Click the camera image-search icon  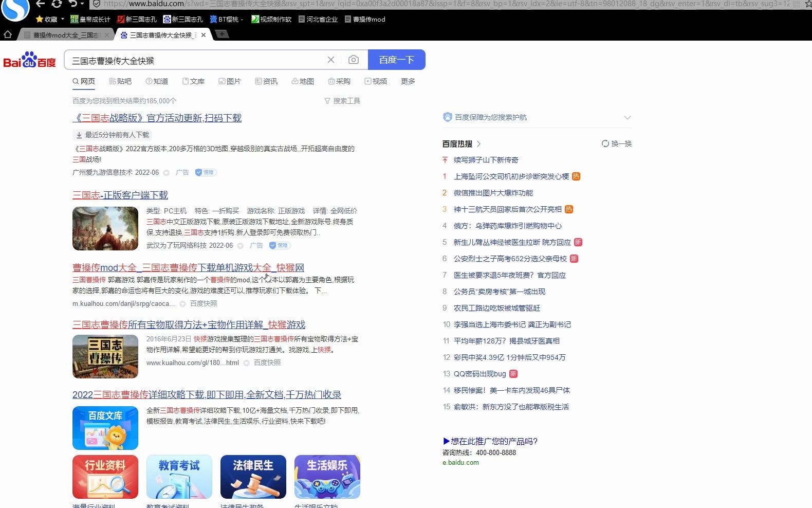pyautogui.click(x=354, y=60)
